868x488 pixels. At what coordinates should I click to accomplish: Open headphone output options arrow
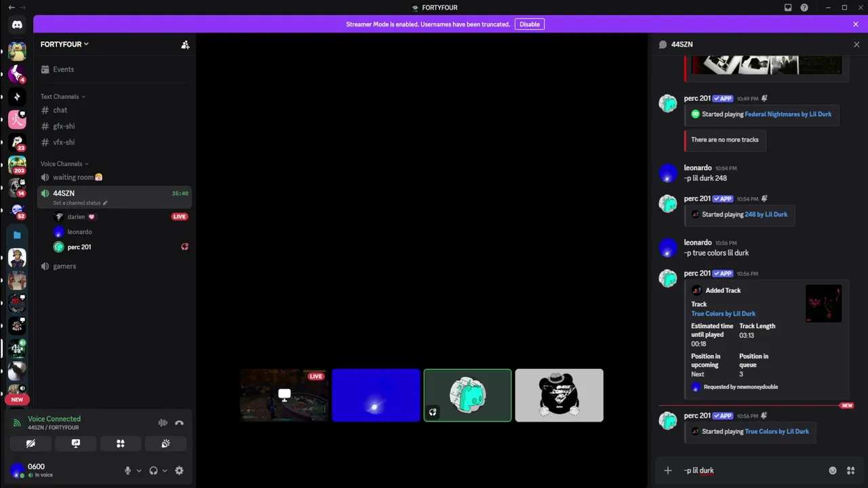(165, 470)
